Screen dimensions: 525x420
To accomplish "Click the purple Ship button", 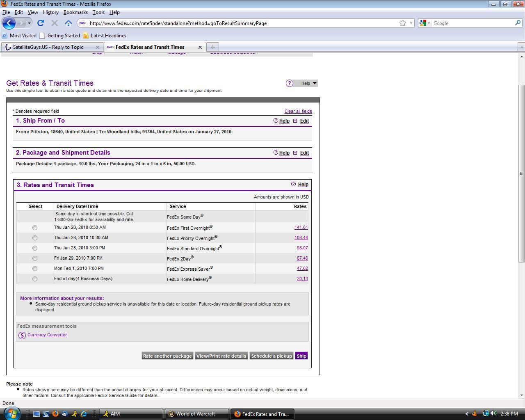I will pos(301,356).
